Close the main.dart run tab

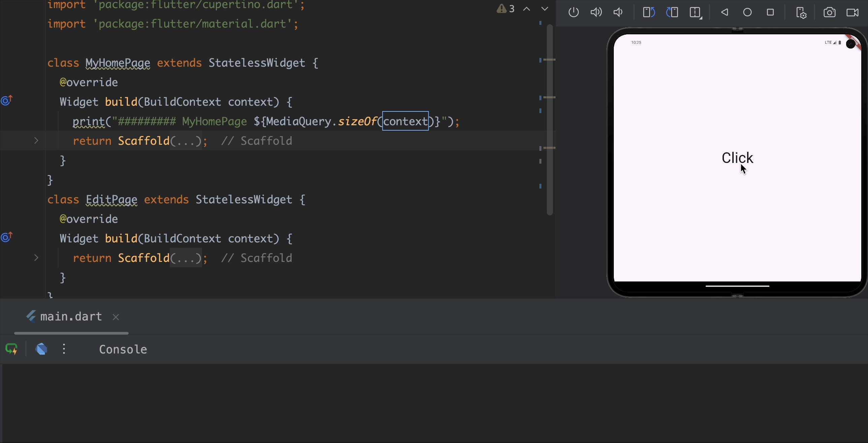(x=115, y=317)
